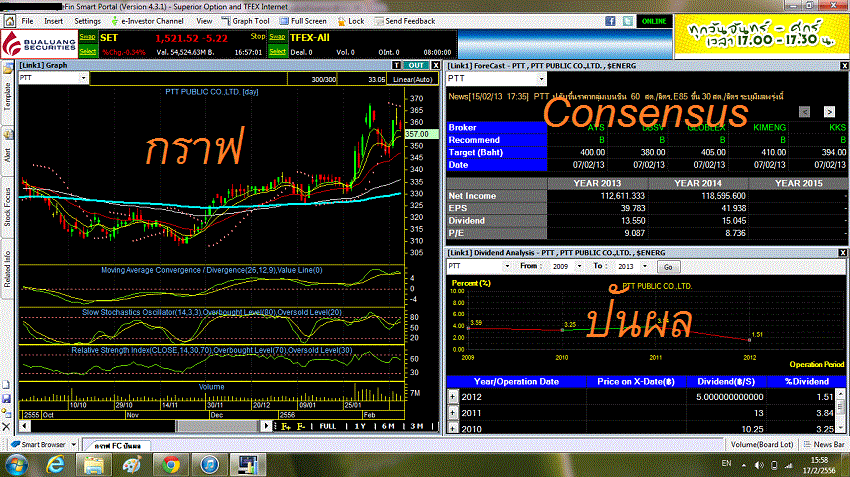The height and width of the screenshot is (477, 850).
Task: Set graph range to 1Y
Action: pyautogui.click(x=360, y=427)
